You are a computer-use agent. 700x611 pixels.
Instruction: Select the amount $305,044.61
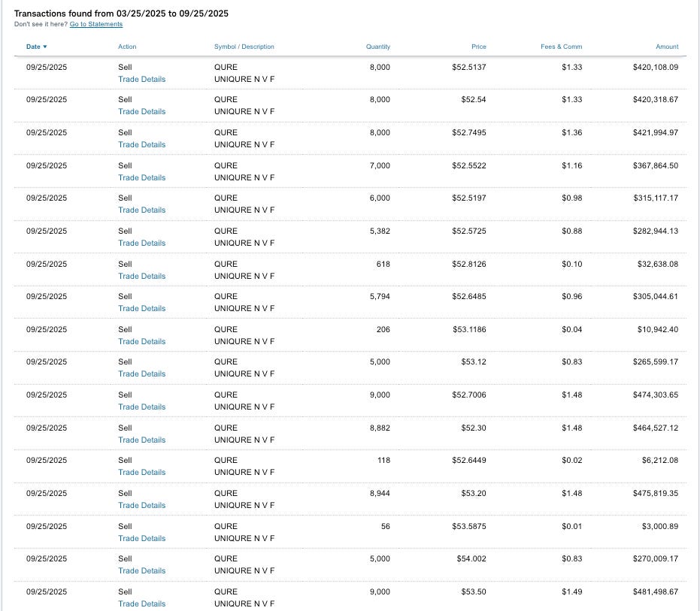pos(656,296)
